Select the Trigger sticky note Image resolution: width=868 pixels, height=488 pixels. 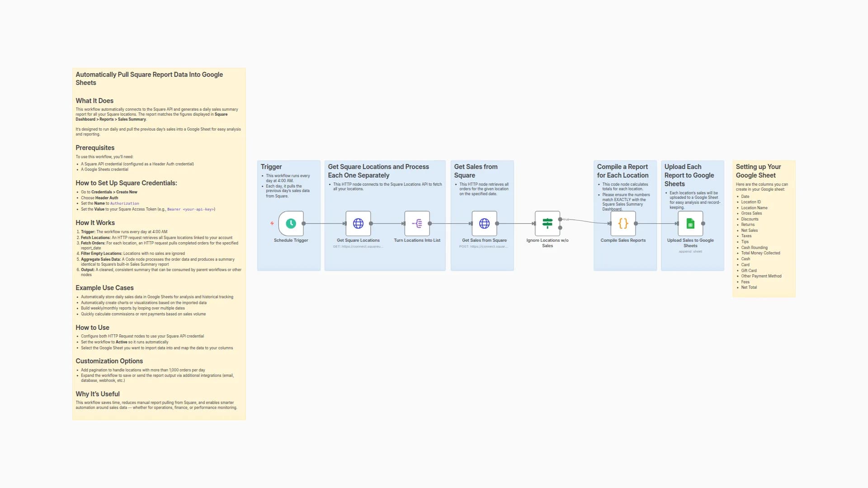[x=289, y=190]
